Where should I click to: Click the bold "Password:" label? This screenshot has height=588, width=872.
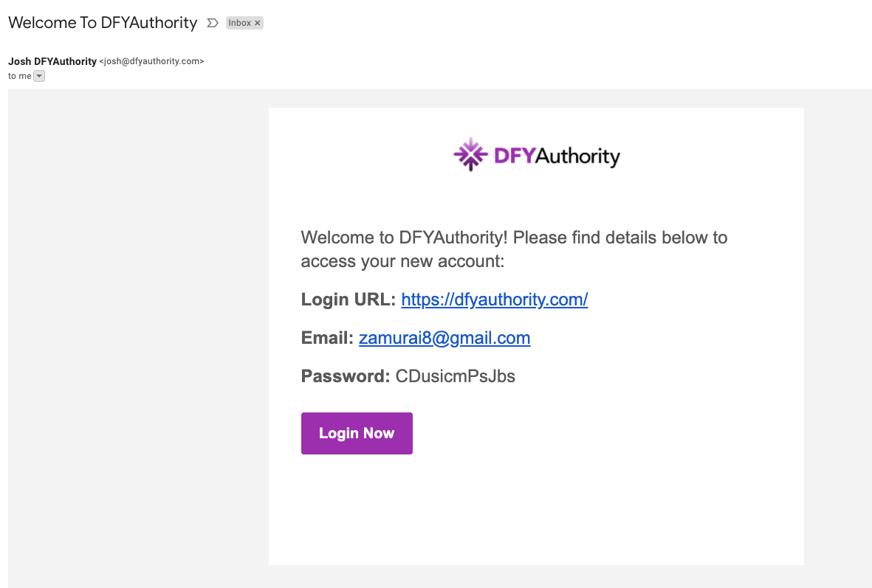point(345,376)
